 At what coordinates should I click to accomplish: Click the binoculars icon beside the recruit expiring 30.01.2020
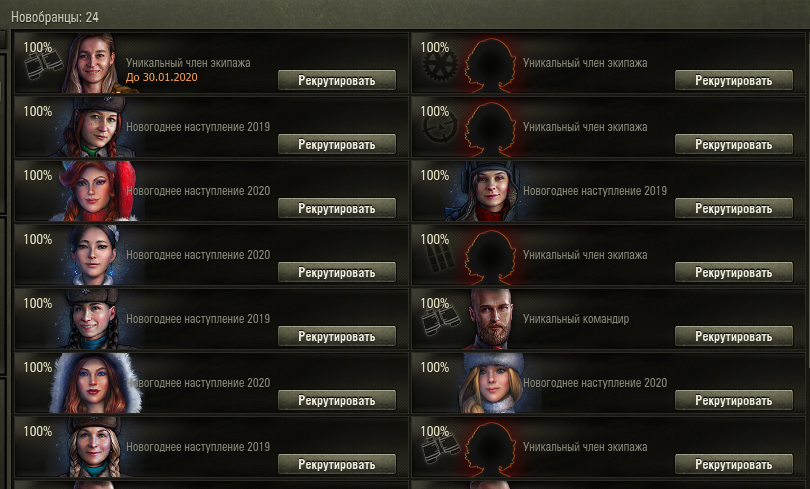coord(43,66)
